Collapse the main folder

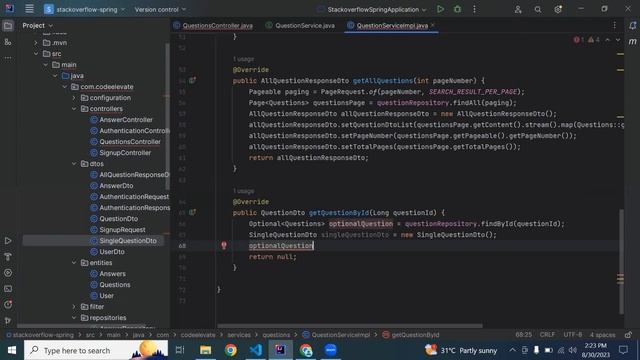[x=45, y=64]
